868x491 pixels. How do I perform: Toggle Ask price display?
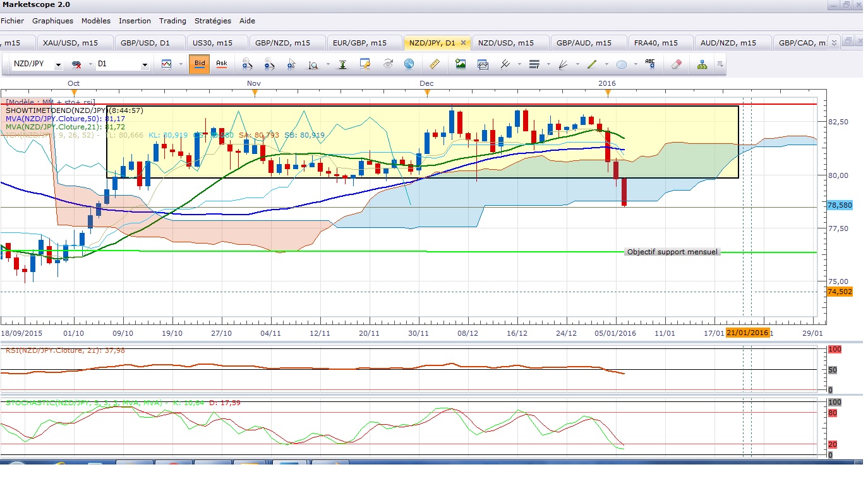click(x=222, y=64)
